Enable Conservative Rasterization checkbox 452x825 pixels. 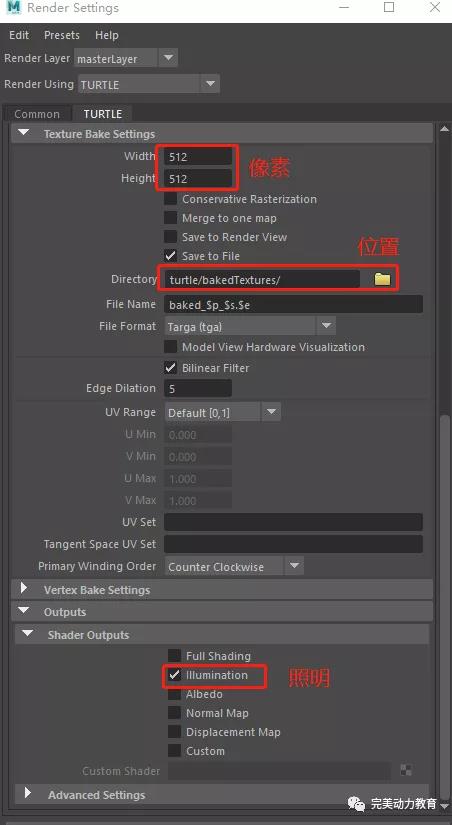pos(170,199)
